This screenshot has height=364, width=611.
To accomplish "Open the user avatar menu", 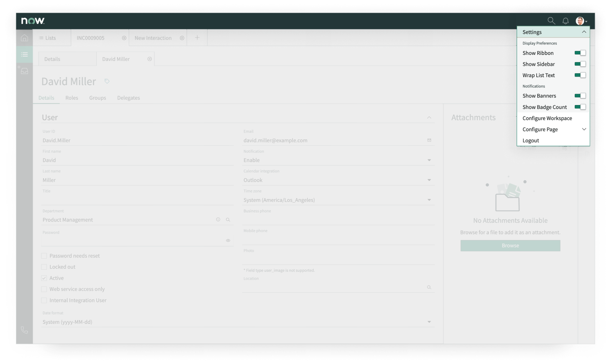I will tap(581, 21).
